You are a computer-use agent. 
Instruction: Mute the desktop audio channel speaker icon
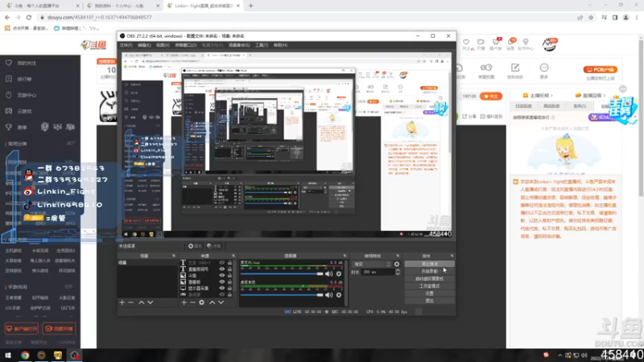pyautogui.click(x=329, y=294)
